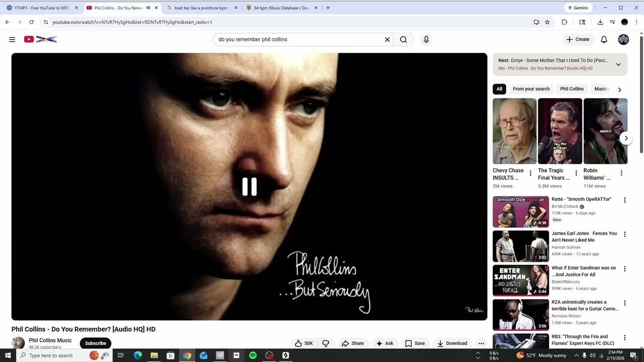Reload the page in Chrome
The image size is (644, 362).
pos(31,22)
